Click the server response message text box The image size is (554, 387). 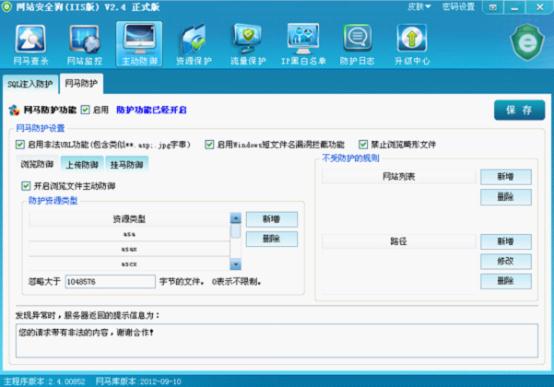click(277, 340)
